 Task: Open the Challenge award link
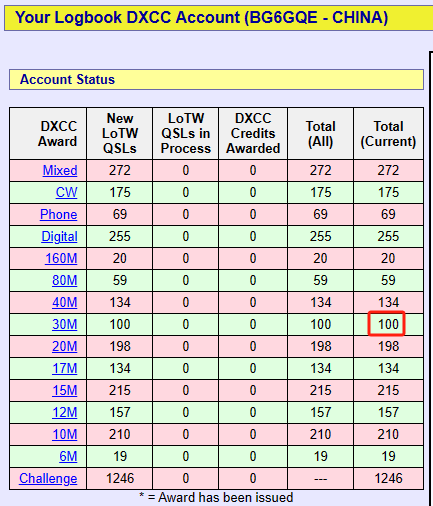(x=48, y=478)
